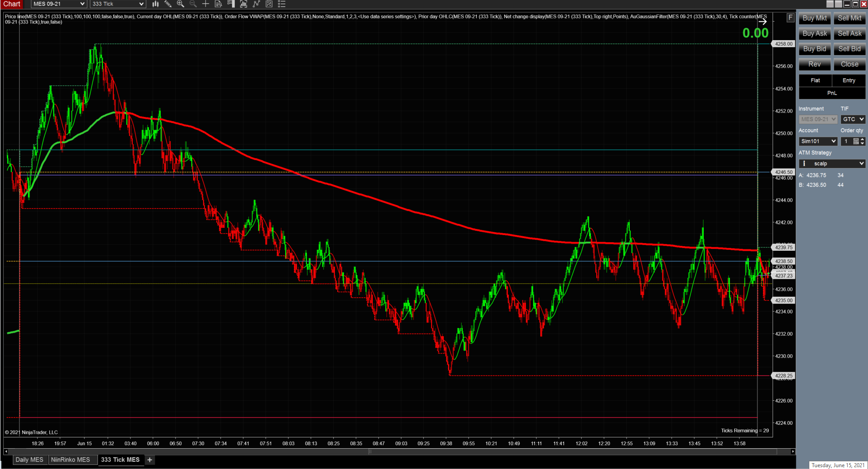
Task: Add a new chart tab with plus
Action: click(x=150, y=460)
